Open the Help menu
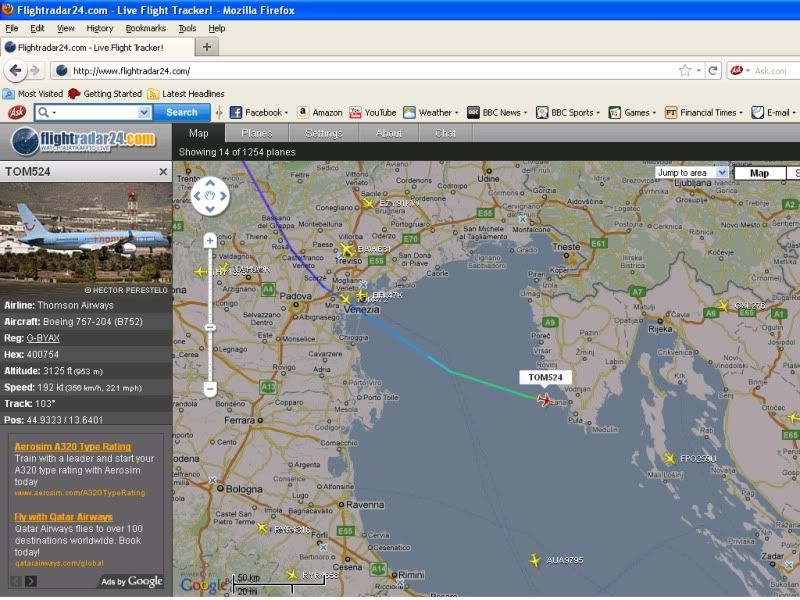Viewport: 800px width, 600px height. (216, 28)
